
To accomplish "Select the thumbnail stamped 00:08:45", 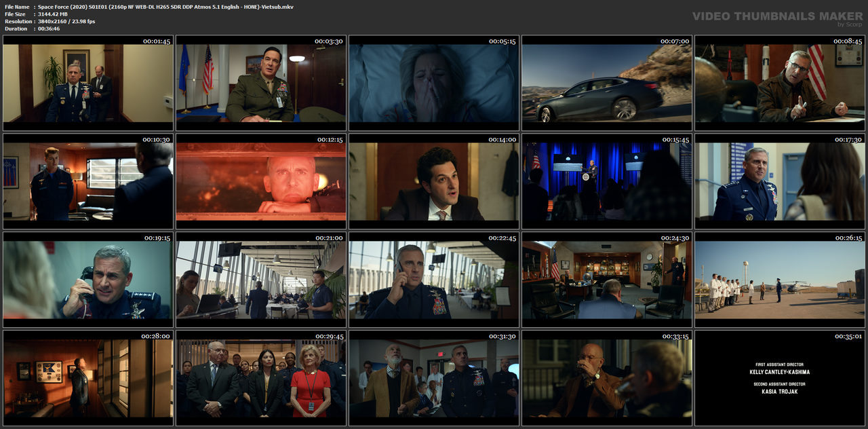I will 780,83.
